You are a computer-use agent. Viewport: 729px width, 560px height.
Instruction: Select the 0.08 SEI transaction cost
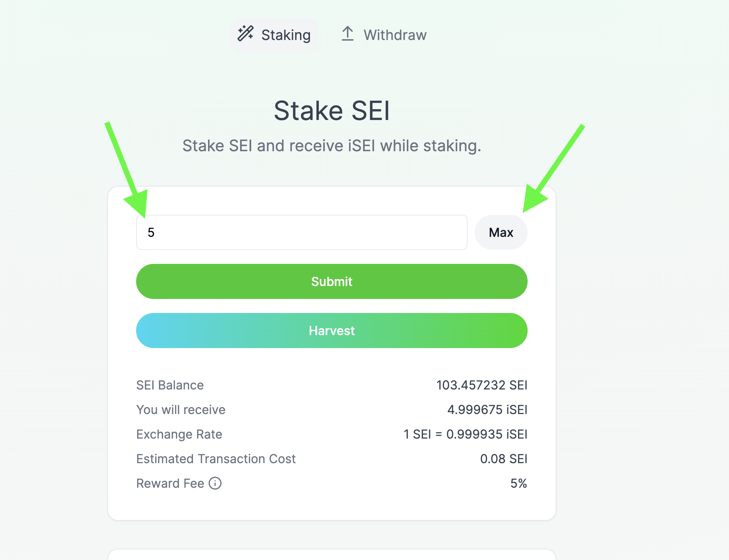pos(503,459)
